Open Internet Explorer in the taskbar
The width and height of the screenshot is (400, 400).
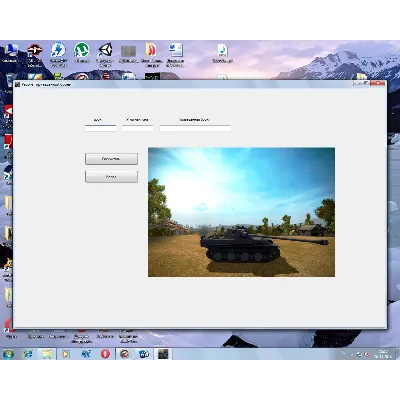(28, 354)
